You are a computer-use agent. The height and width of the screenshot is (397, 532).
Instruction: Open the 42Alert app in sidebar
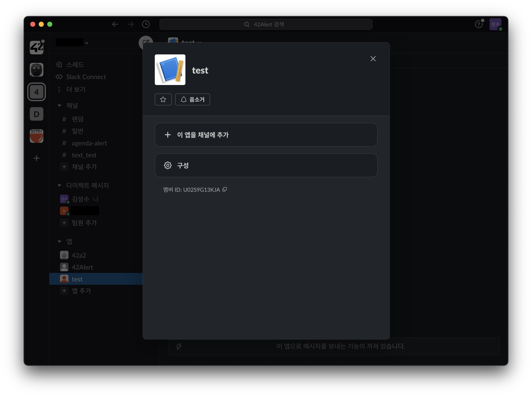[x=82, y=267]
